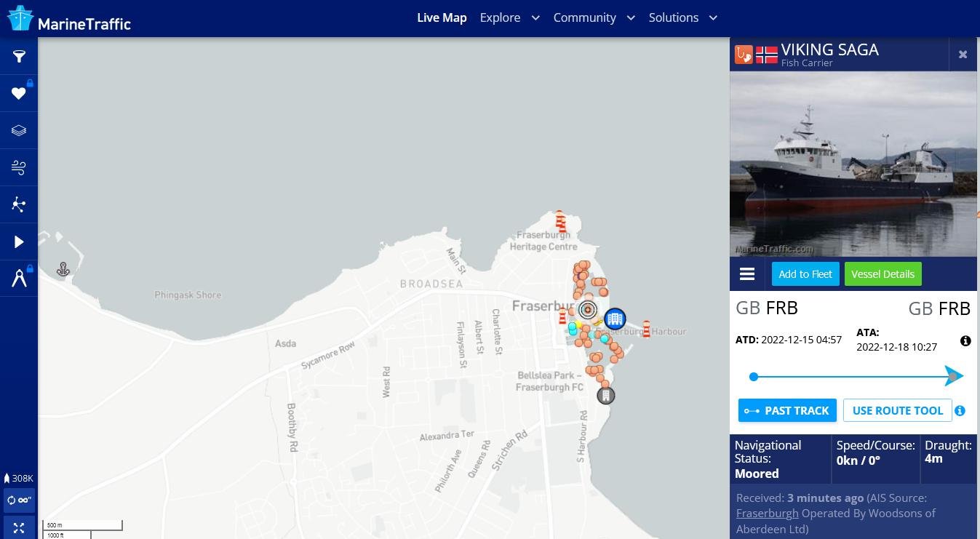Click the Fraserburgh AIS source link
This screenshot has width=980, height=539.
(767, 513)
